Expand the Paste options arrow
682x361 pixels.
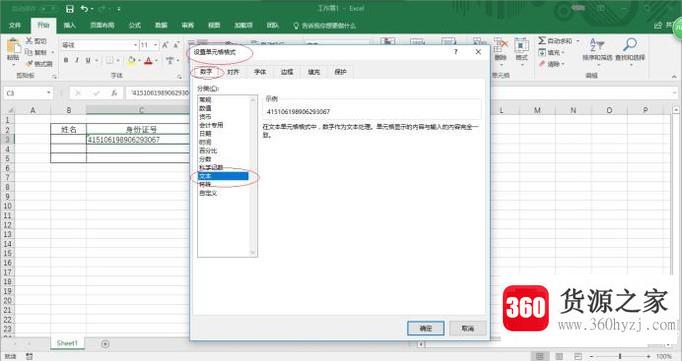tap(13, 64)
